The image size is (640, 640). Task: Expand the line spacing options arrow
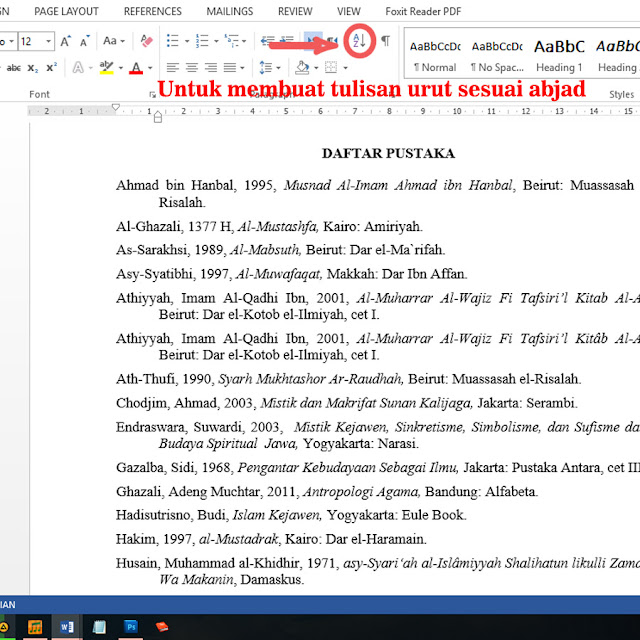278,68
